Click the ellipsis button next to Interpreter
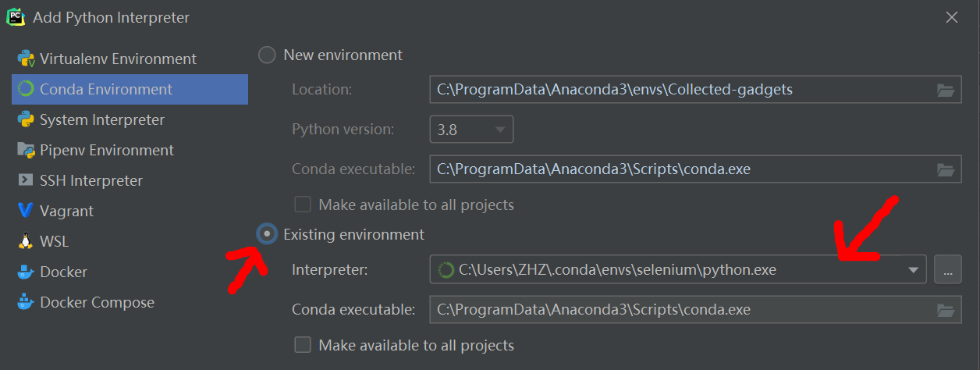 click(x=948, y=269)
